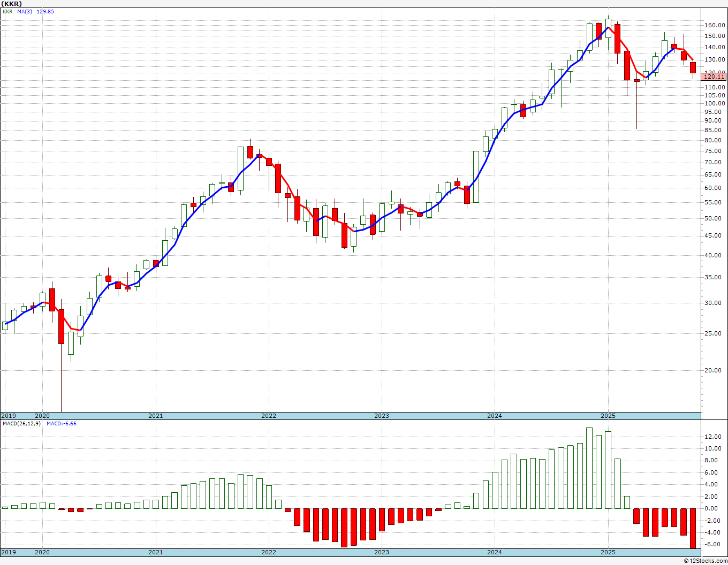Click 2023 on the MACD panel time axis
The width and height of the screenshot is (728, 565).
pos(382,552)
